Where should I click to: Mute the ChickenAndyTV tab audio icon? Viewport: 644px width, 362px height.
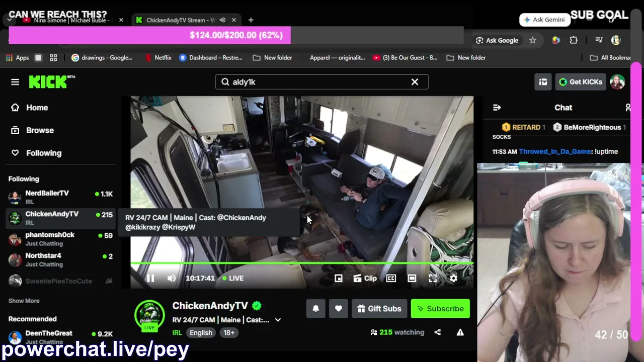[x=222, y=20]
